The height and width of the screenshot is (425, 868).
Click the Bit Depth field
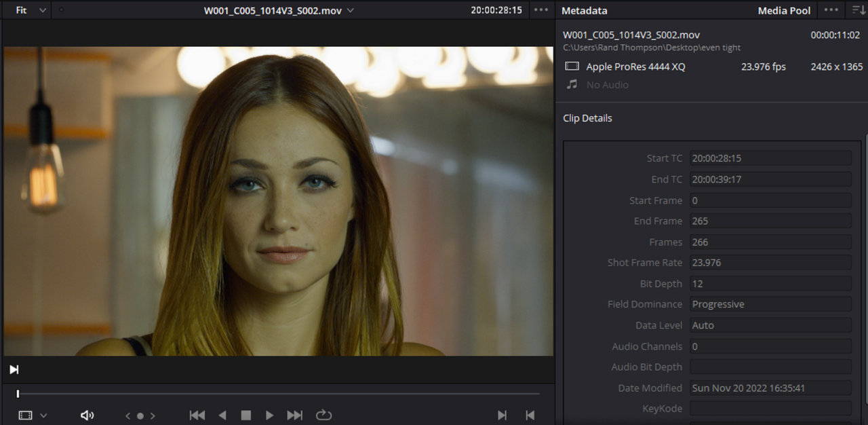[770, 283]
